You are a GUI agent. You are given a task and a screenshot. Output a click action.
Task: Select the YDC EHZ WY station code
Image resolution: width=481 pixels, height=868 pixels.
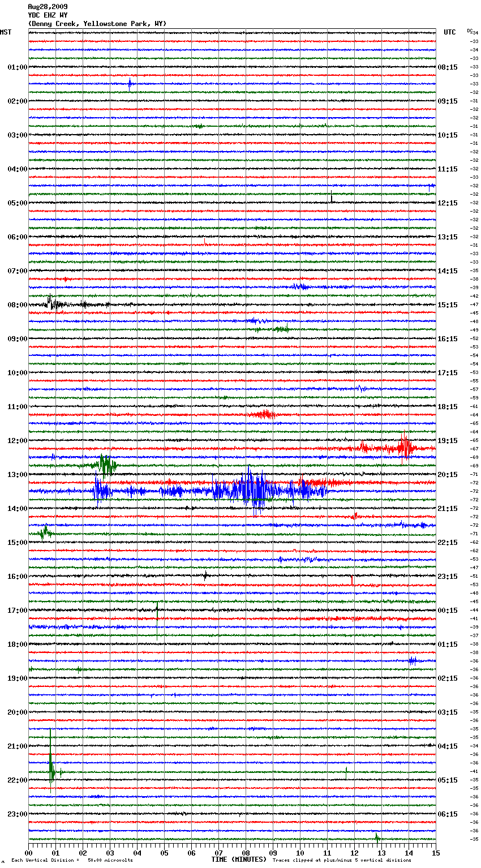pyautogui.click(x=48, y=15)
